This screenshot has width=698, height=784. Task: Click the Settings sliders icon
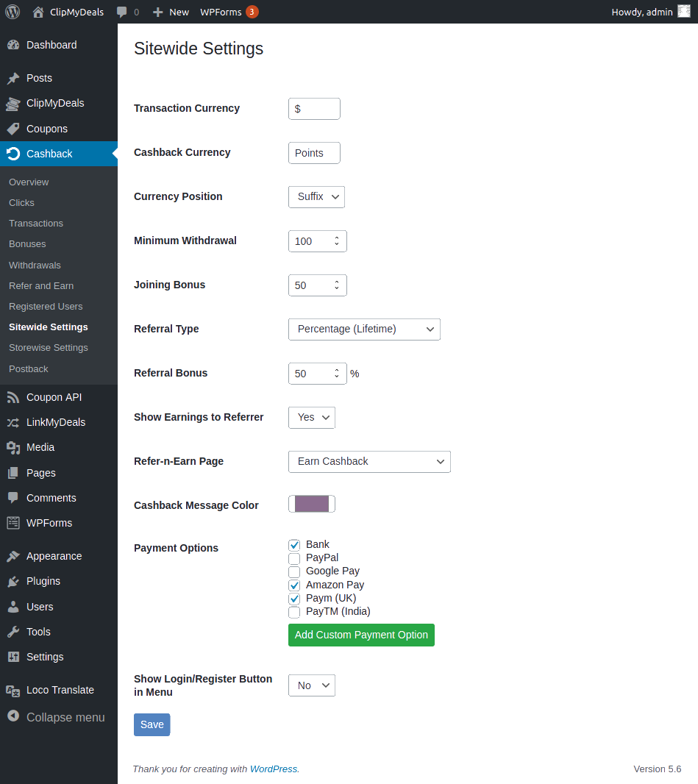pos(13,657)
